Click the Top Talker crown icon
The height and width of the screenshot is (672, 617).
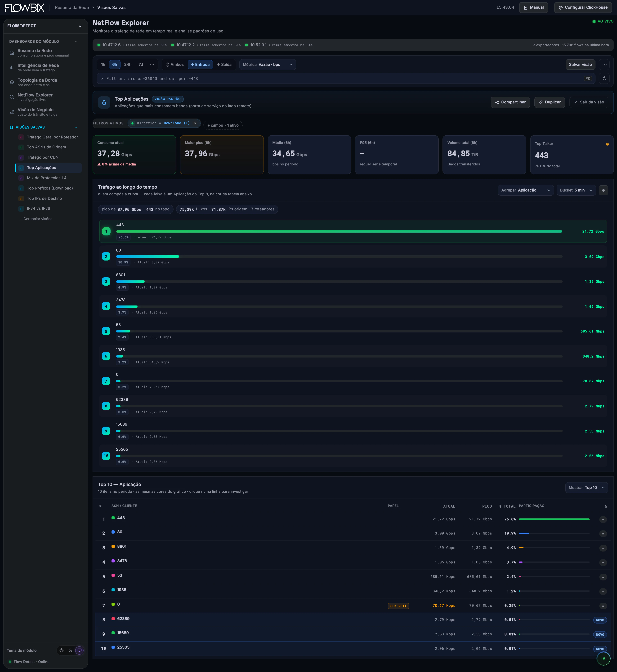[607, 144]
